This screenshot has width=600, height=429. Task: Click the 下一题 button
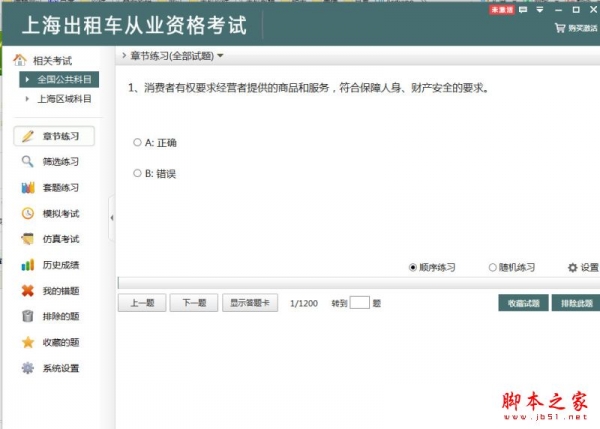[193, 303]
